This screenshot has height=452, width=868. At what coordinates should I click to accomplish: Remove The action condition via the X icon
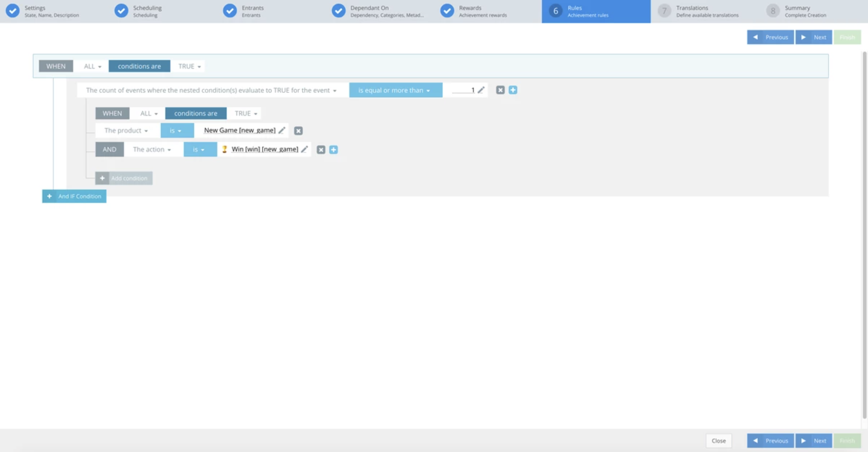pyautogui.click(x=321, y=149)
